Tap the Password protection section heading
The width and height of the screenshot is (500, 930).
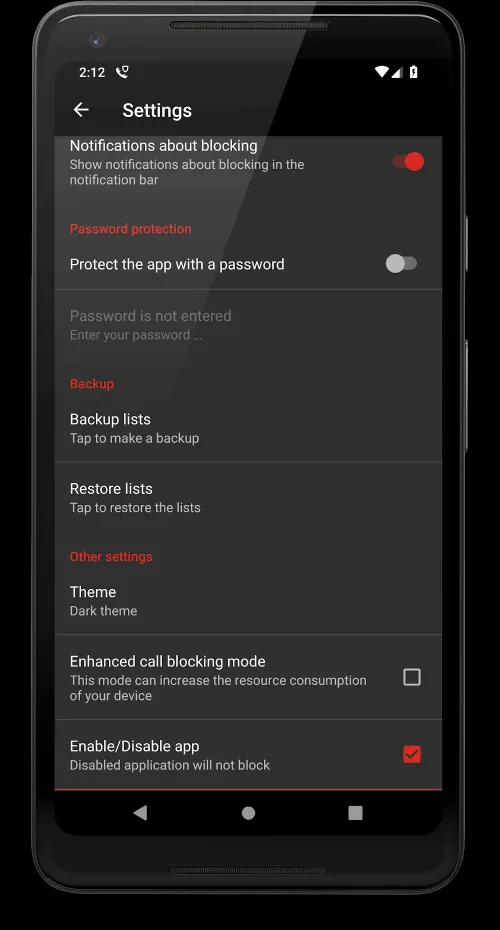(x=130, y=229)
